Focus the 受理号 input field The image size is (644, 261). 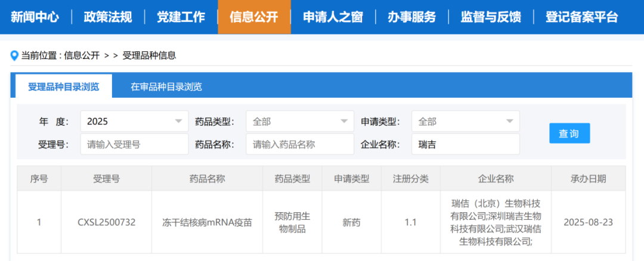(134, 144)
